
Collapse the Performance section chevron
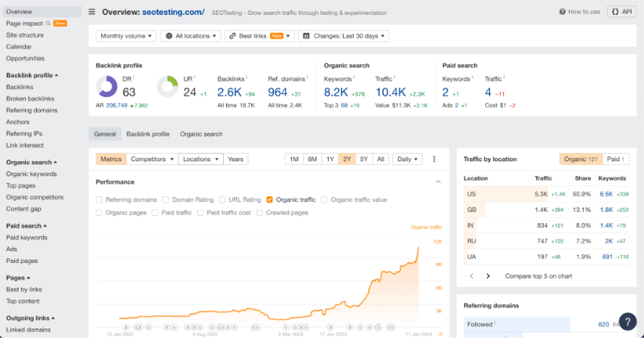pyautogui.click(x=437, y=182)
